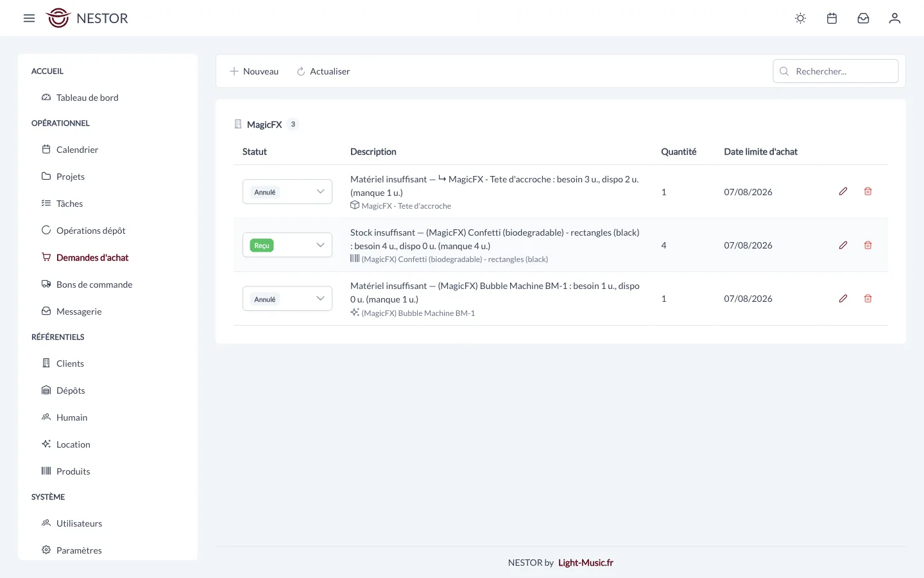Open Dépôts in the sidebar
The width and height of the screenshot is (924, 578).
coord(71,390)
